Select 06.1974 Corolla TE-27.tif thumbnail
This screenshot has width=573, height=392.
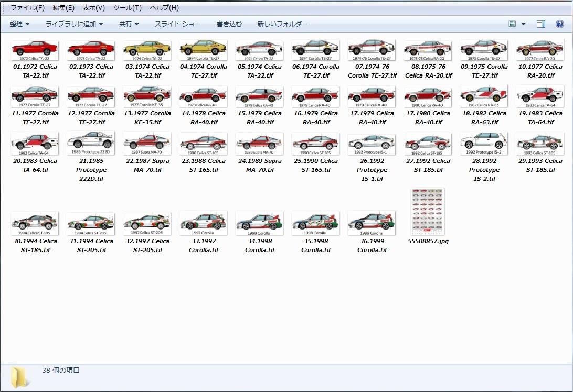pyautogui.click(x=315, y=50)
